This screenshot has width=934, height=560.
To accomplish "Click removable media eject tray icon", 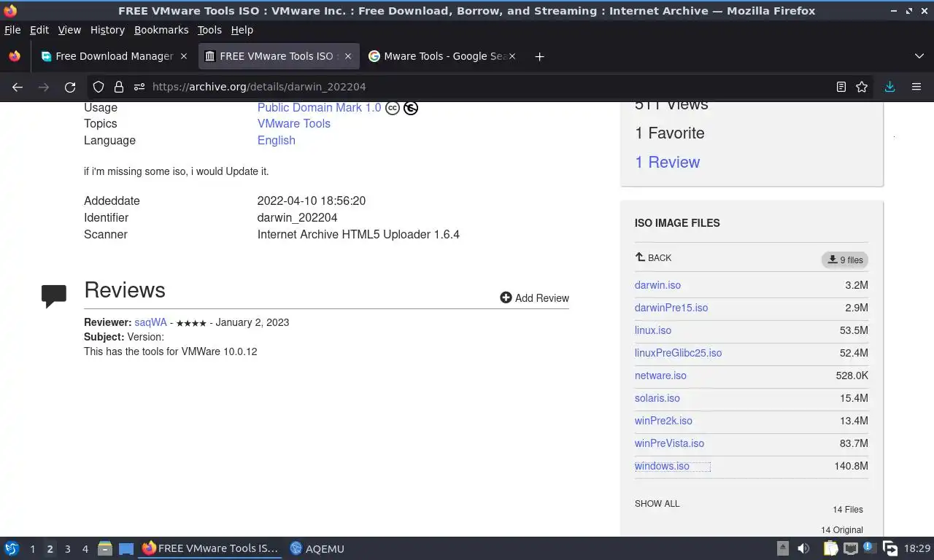I will (x=783, y=548).
